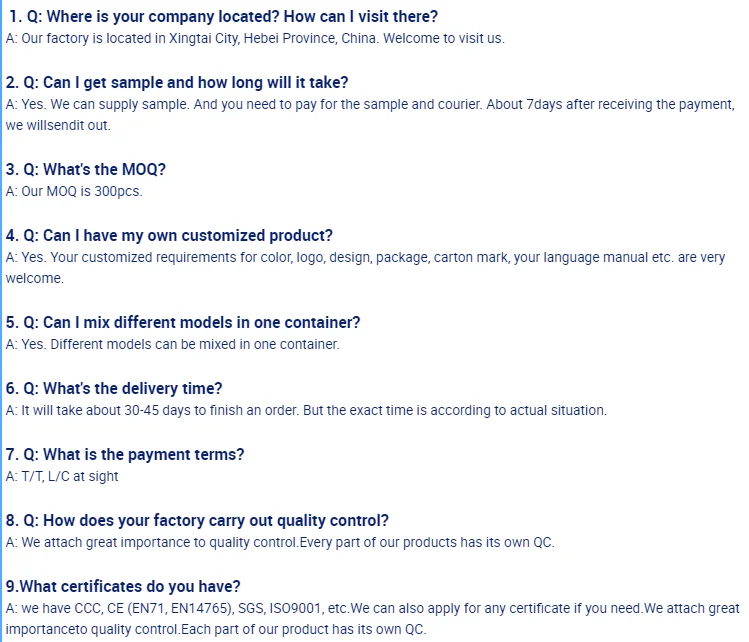Click the 'Different models can be mixed' answer

[x=173, y=344]
